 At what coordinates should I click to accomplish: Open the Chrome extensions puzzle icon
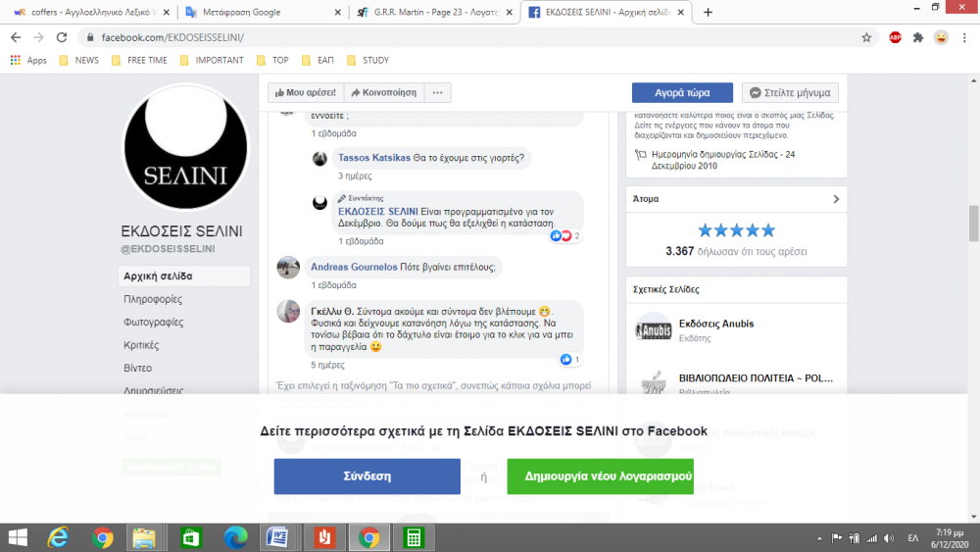(x=918, y=37)
